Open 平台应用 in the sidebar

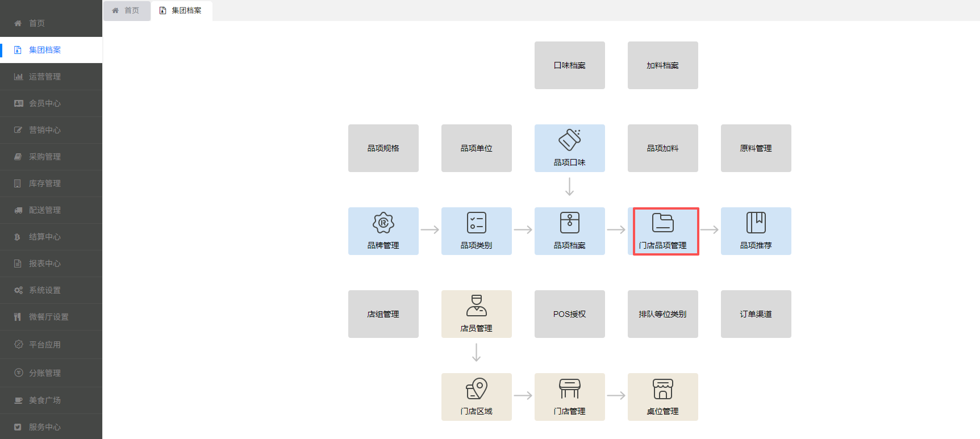(x=51, y=345)
